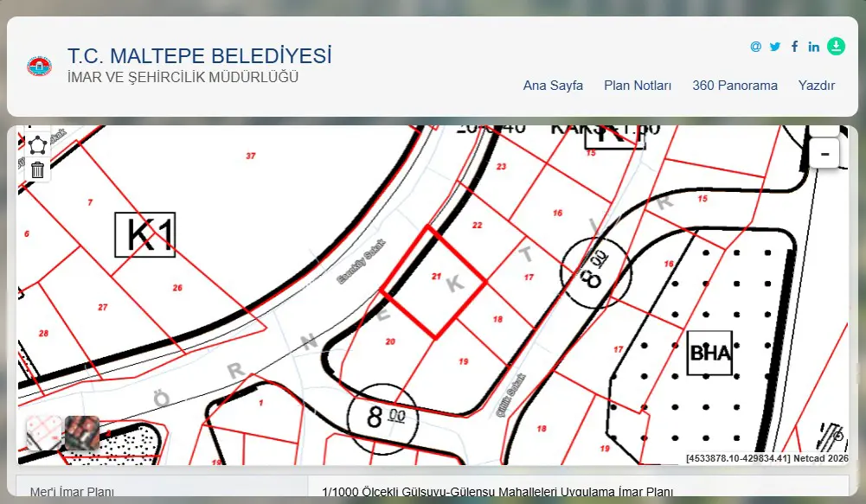Click the boxed BHA zone label
Viewport: 866px width, 504px height.
709,353
